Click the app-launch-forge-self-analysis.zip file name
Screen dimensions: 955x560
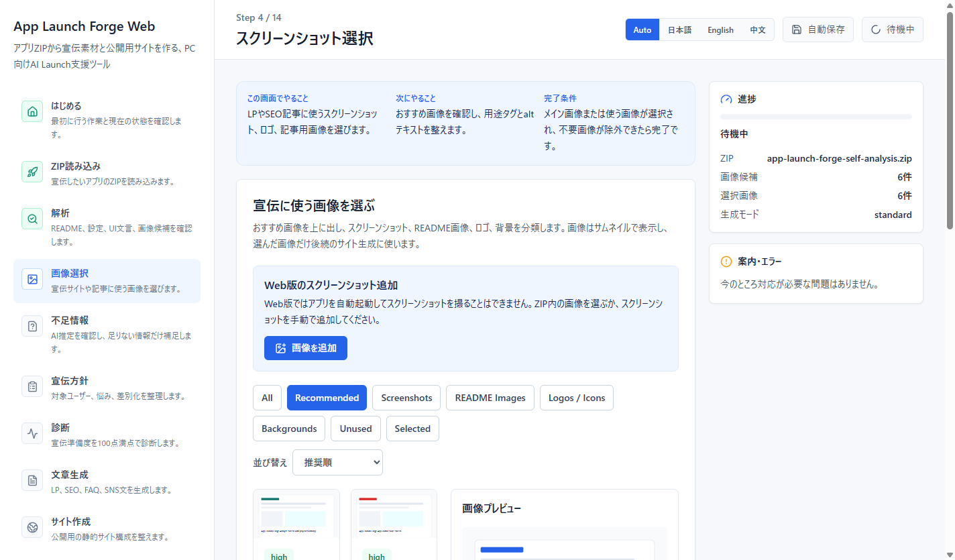pos(840,159)
